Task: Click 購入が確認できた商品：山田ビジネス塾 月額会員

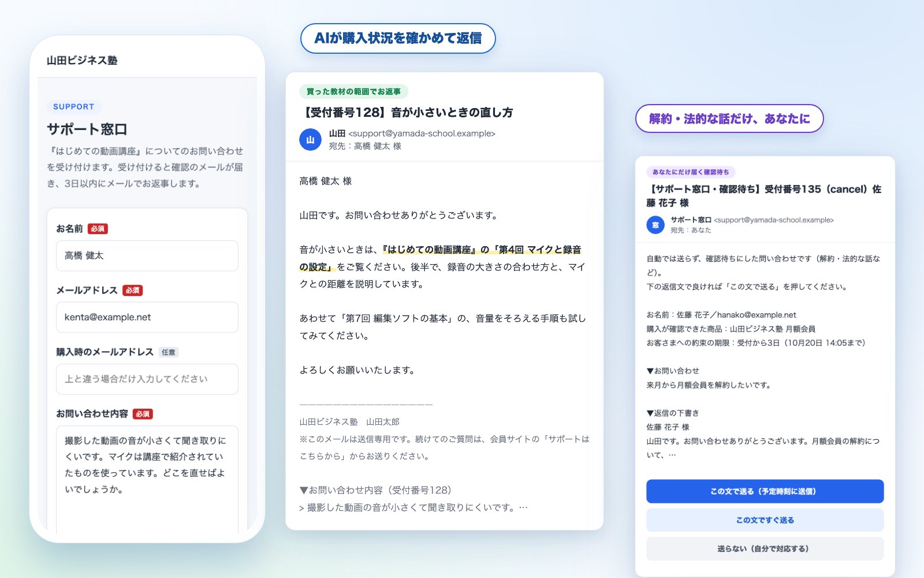Action: [731, 329]
